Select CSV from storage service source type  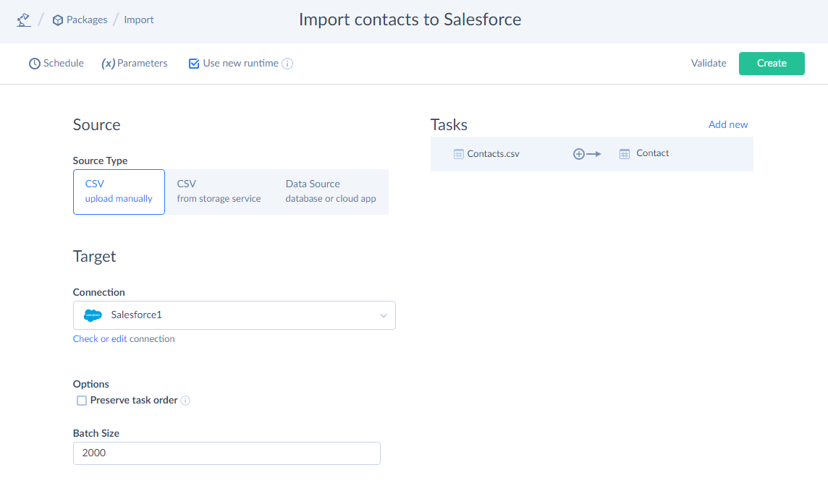tap(219, 192)
